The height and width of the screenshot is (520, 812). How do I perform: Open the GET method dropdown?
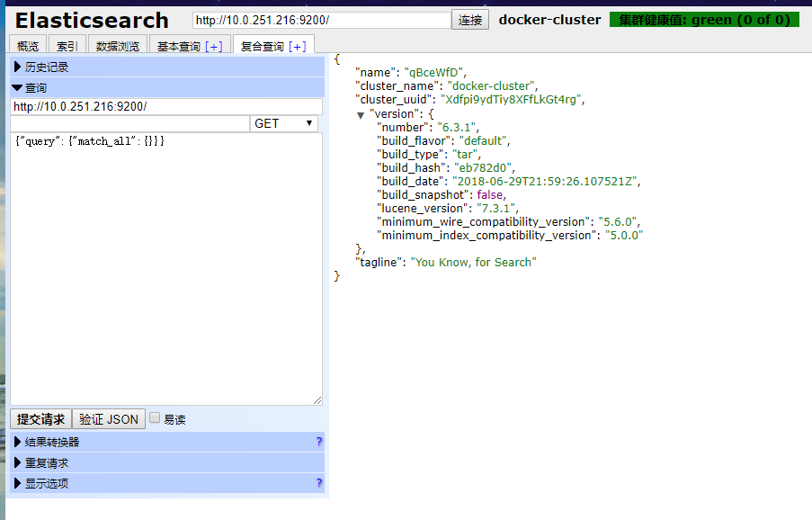click(x=284, y=123)
